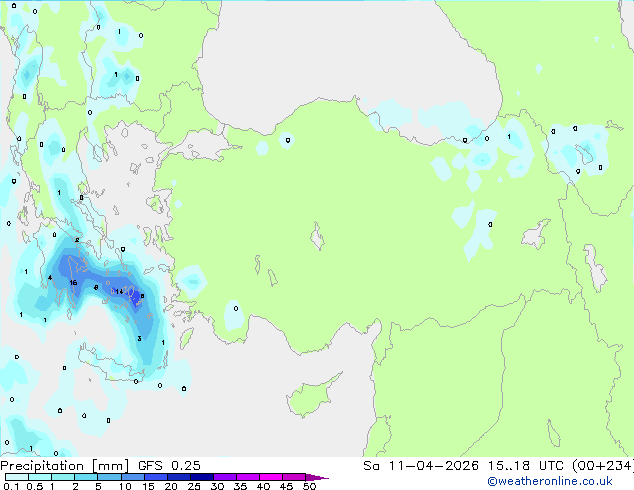Click the 45–50 mm legend swatch
The width and height of the screenshot is (634, 490).
click(x=294, y=477)
